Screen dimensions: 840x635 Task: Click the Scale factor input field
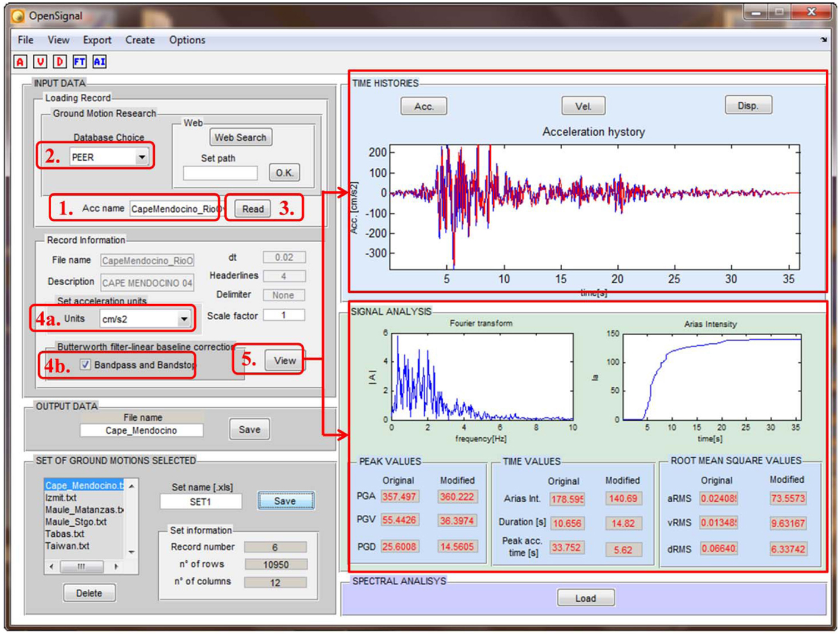pos(284,315)
